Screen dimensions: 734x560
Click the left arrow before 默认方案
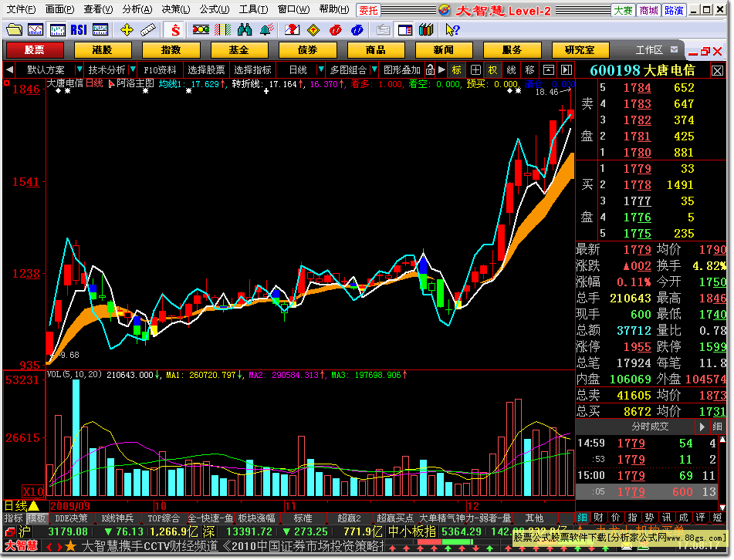pyautogui.click(x=9, y=70)
